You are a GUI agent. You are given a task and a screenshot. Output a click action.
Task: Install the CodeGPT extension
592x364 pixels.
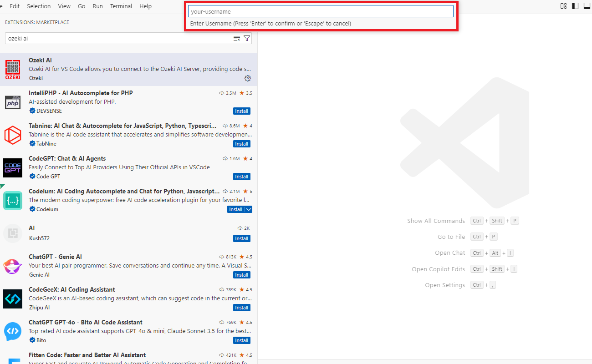point(242,177)
